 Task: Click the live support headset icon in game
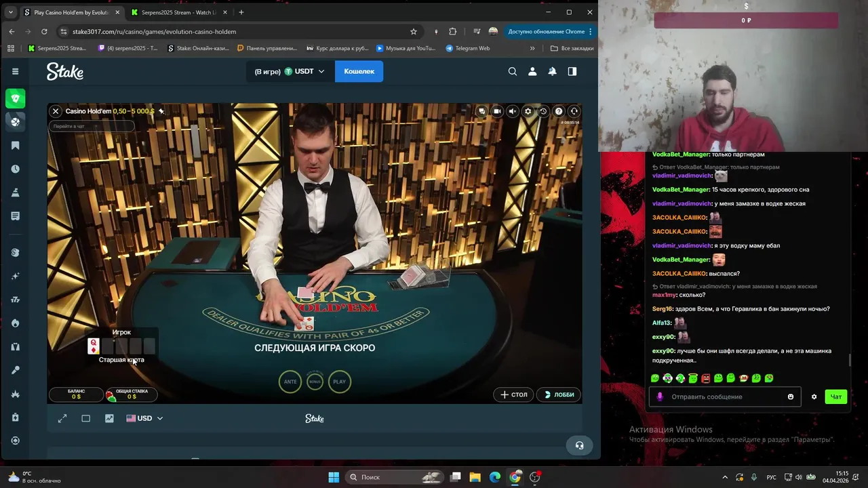point(574,111)
